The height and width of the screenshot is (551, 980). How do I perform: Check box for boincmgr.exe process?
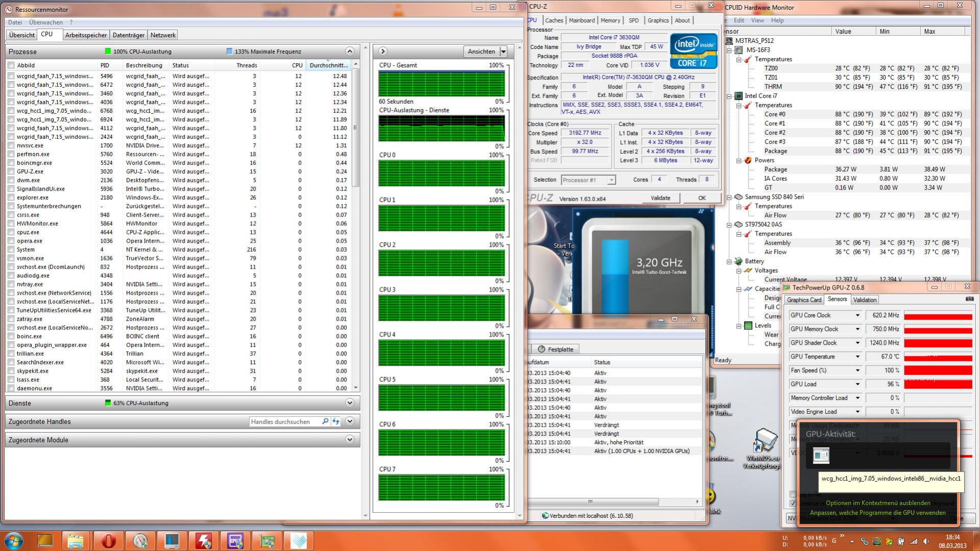coord(11,163)
